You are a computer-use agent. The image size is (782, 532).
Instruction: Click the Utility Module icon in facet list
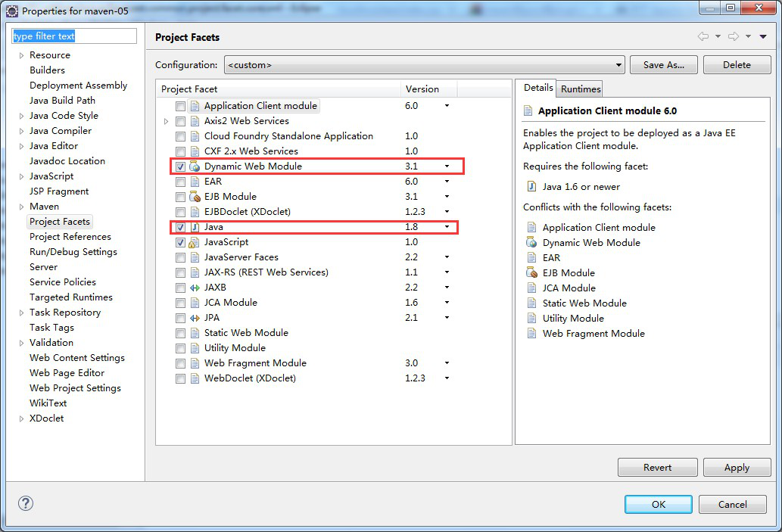[195, 349]
